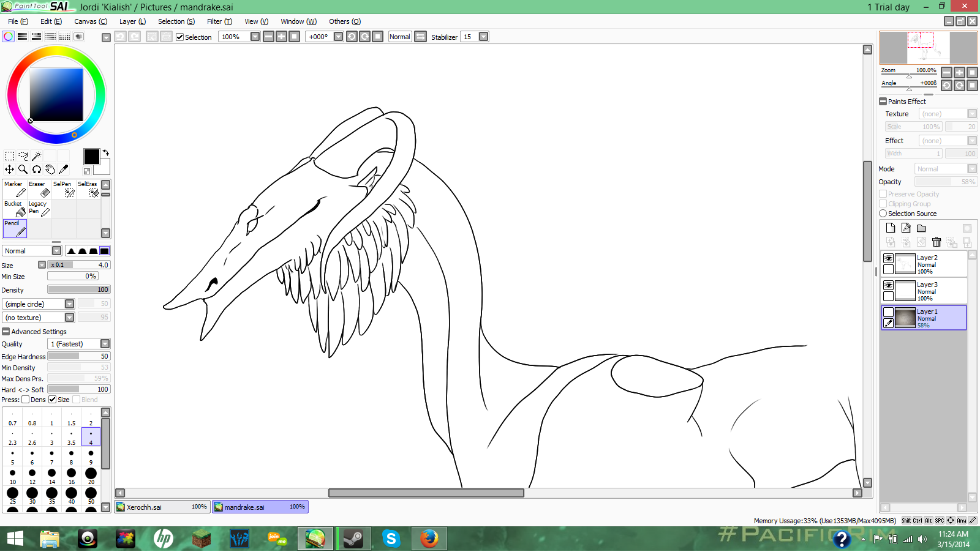Hide Layer2 using its eye icon
The height and width of the screenshot is (552, 980).
[888, 259]
